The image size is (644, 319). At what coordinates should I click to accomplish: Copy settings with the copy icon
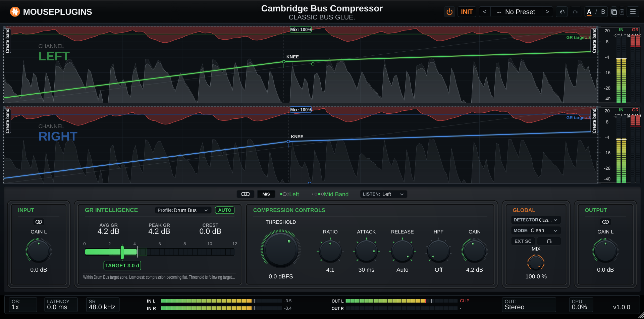[614, 12]
